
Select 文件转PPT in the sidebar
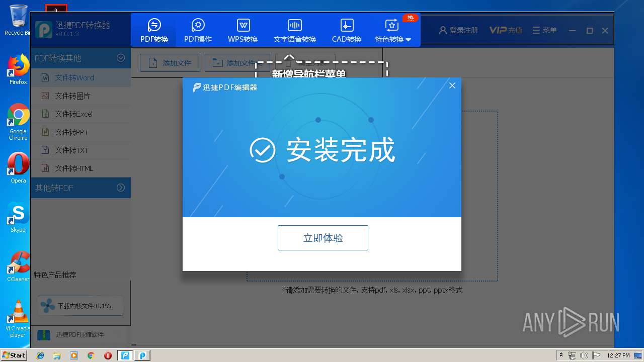coord(80,132)
